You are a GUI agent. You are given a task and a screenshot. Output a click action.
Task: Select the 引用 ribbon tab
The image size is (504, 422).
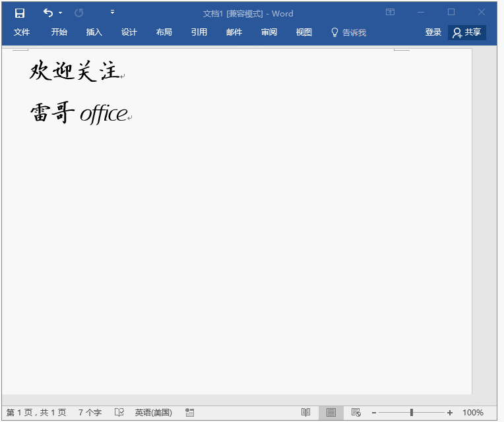point(199,32)
